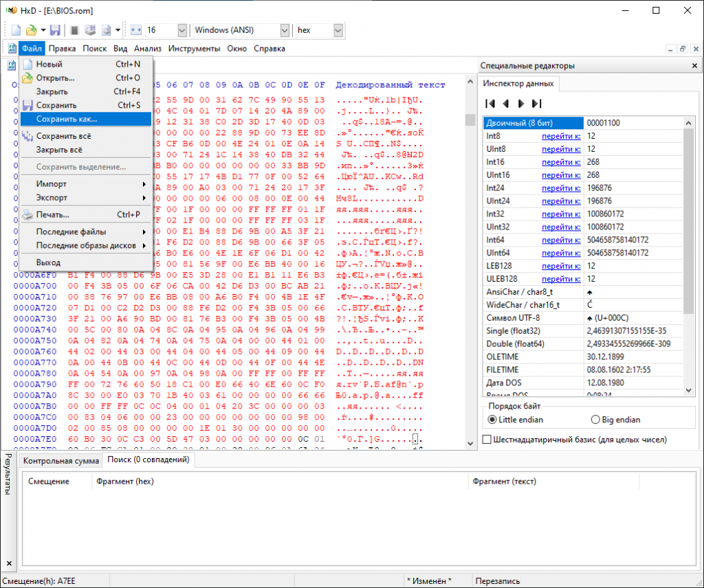Click hex editor vertical scrollbar down arrow
The width and height of the screenshot is (704, 588).
(x=470, y=444)
